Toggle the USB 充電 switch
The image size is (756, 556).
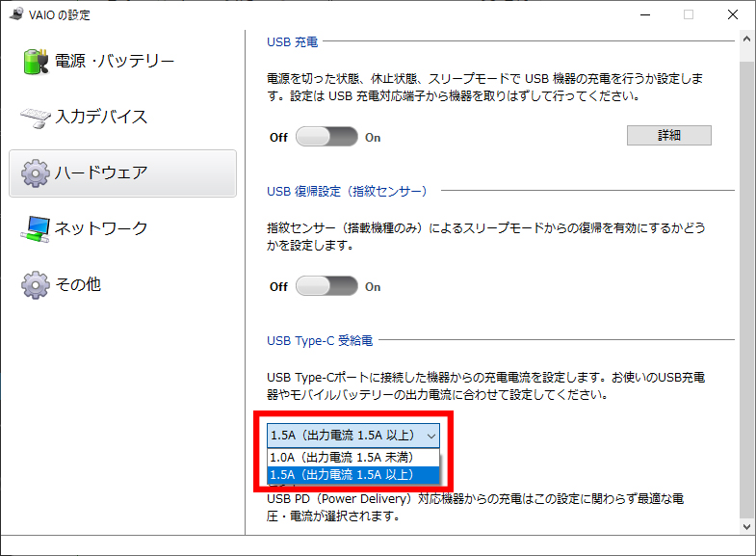pyautogui.click(x=326, y=137)
